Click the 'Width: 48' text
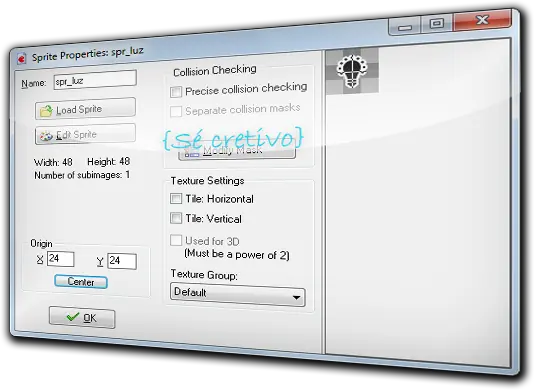534x390 pixels. [53, 162]
